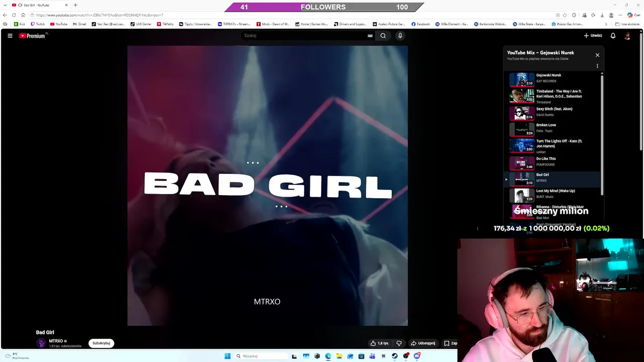This screenshot has width=644, height=362.
Task: Open the account avatar menu
Action: (x=627, y=36)
